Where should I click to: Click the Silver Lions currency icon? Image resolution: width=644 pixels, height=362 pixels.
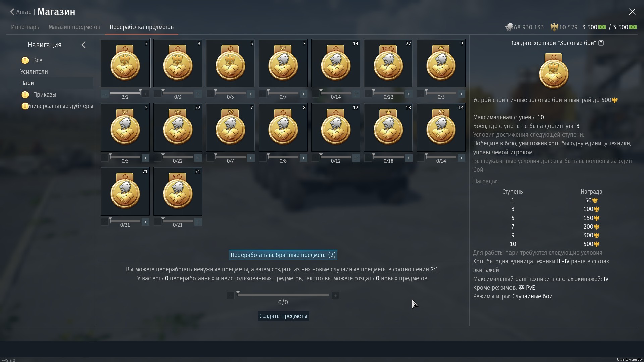point(509,27)
